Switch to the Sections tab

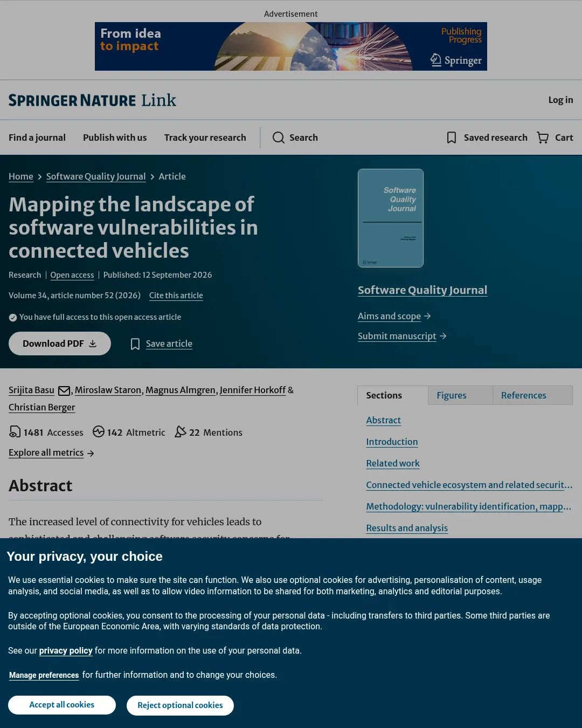click(x=393, y=395)
